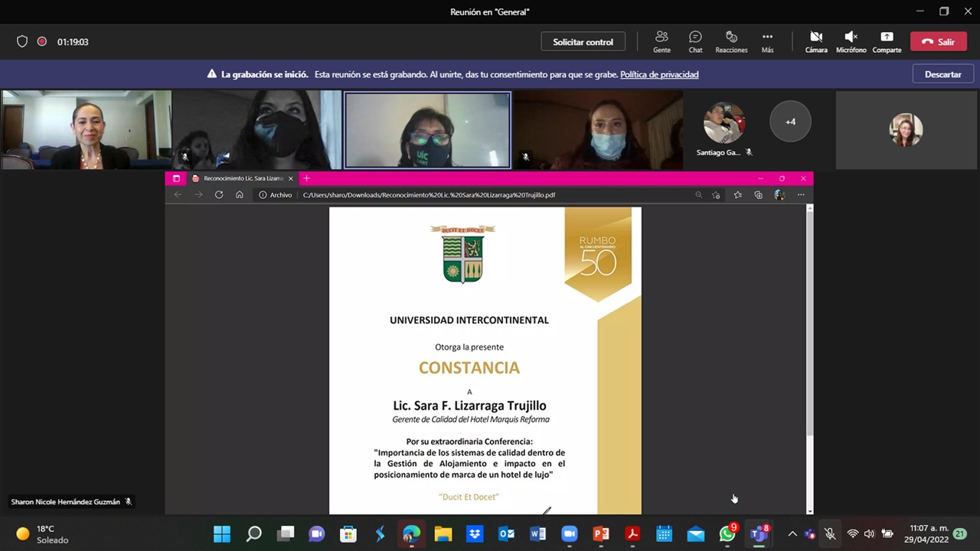This screenshot has width=980, height=551.
Task: Open the Más options menu
Action: (767, 42)
